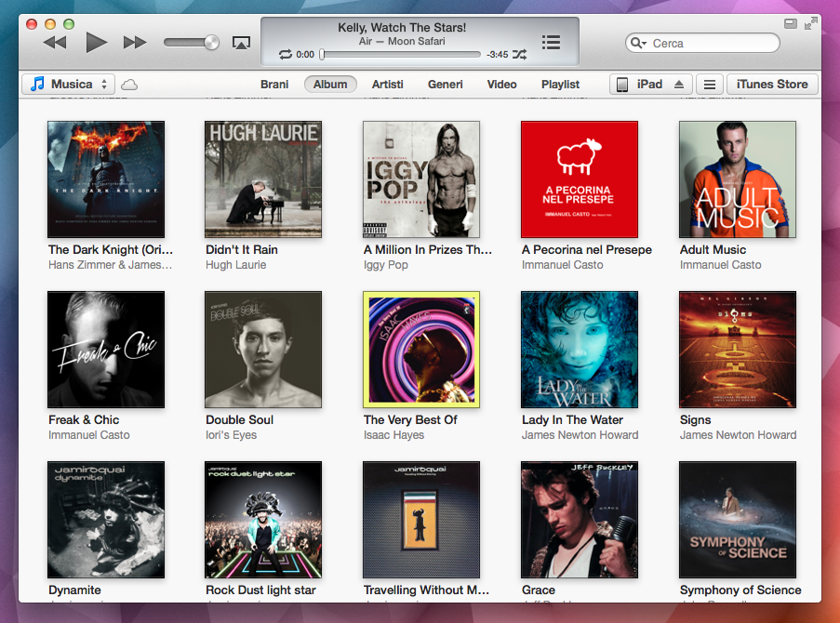The image size is (840, 623).
Task: Open Isaac Hayes Very Best Of cover
Action: [421, 350]
